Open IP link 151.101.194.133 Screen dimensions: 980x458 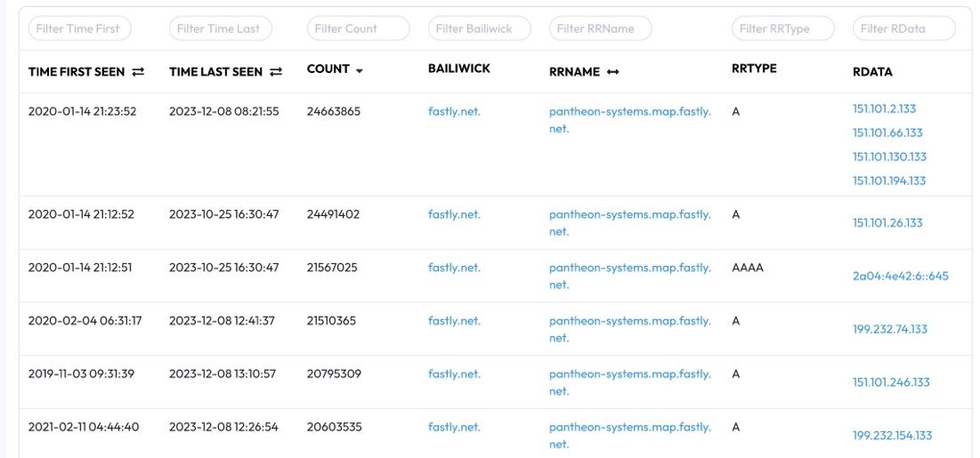[889, 181]
